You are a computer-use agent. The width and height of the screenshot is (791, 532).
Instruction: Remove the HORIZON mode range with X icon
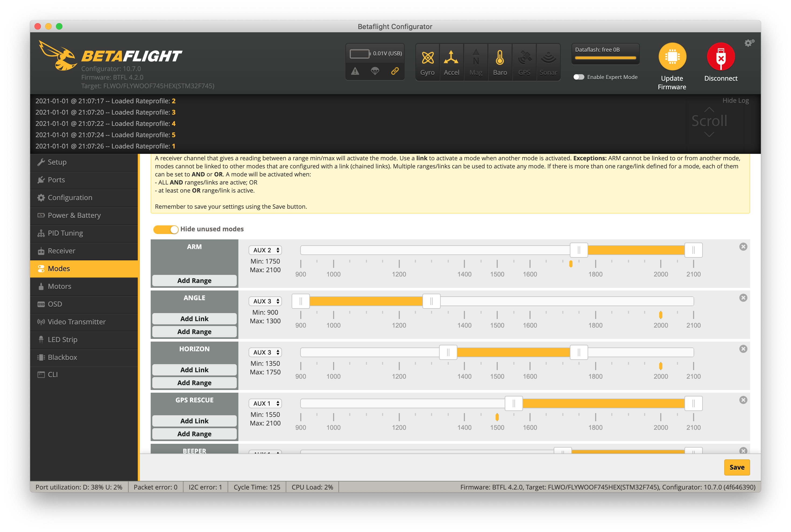tap(743, 349)
